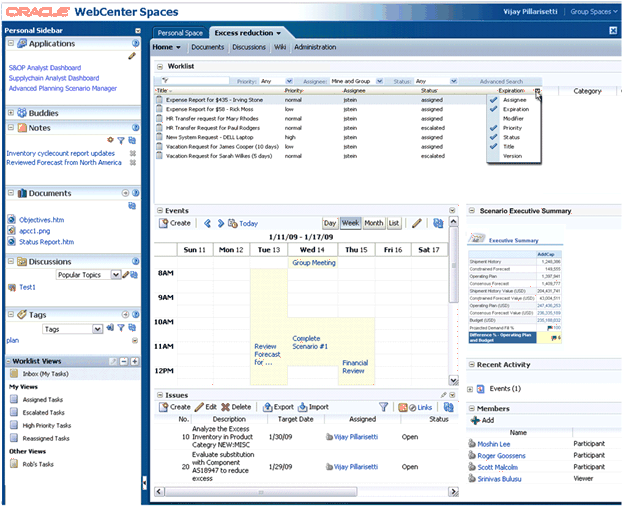Go to previous week in Events calendar

[x=207, y=224]
